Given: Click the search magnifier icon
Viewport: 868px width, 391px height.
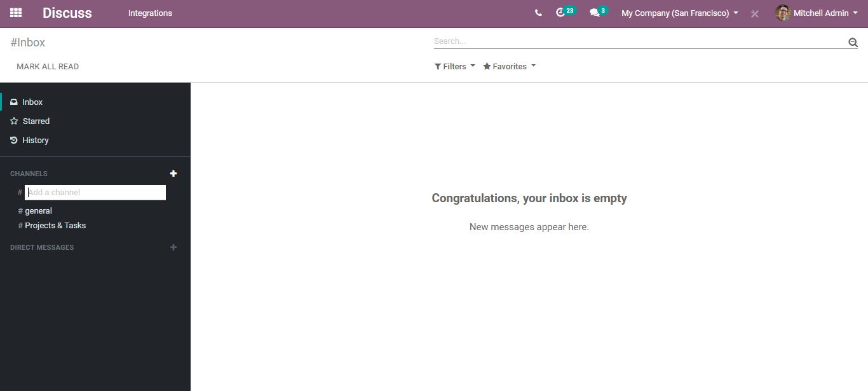Looking at the screenshot, I should 853,43.
